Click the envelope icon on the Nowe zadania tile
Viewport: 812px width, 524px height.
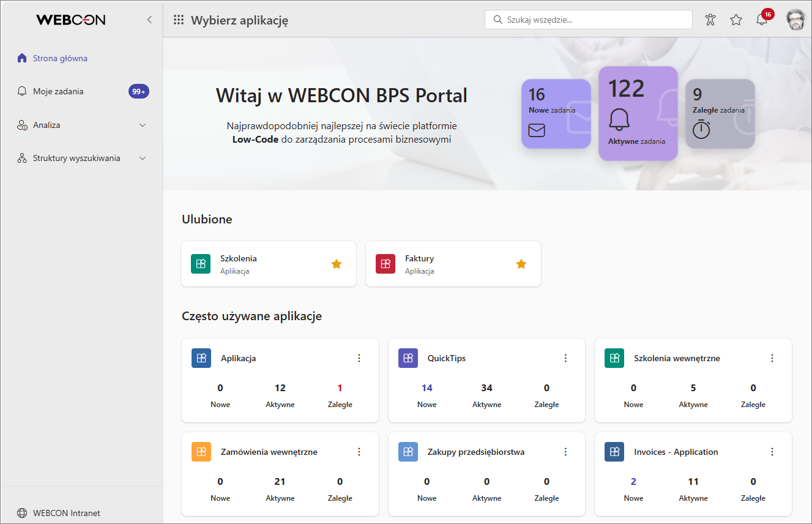coord(537,130)
